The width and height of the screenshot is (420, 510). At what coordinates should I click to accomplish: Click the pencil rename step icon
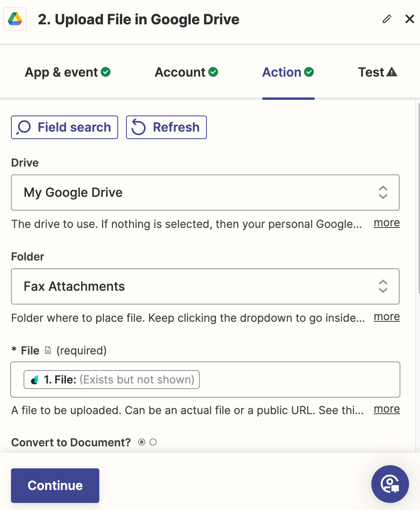(x=387, y=19)
